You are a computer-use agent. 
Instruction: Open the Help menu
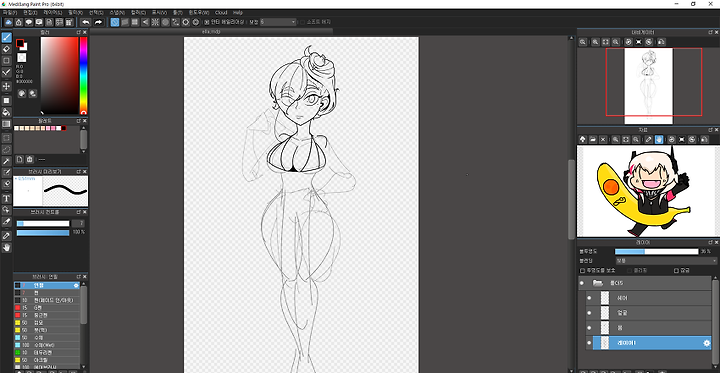237,12
